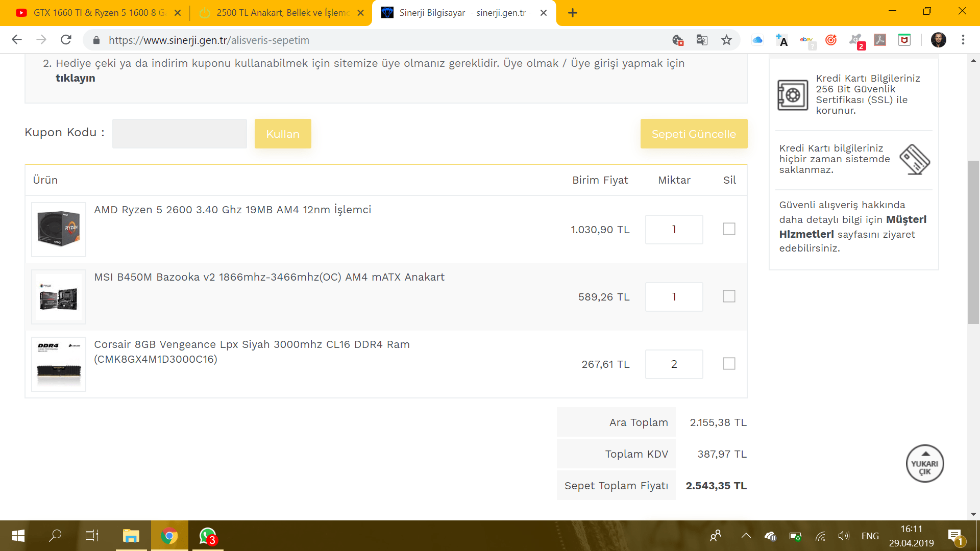Click the YUKARI ÇIK scroll-to-top icon
Screen dimensions: 980x551
pos(924,463)
